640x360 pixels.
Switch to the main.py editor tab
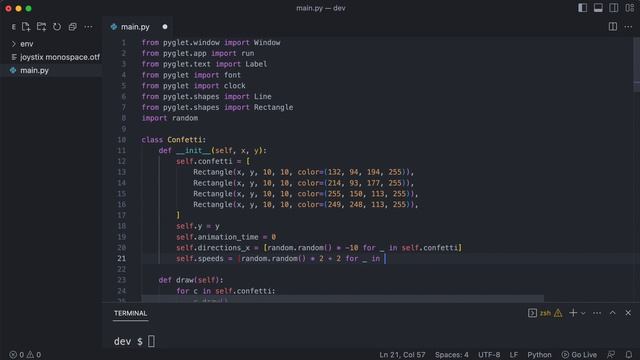[135, 27]
